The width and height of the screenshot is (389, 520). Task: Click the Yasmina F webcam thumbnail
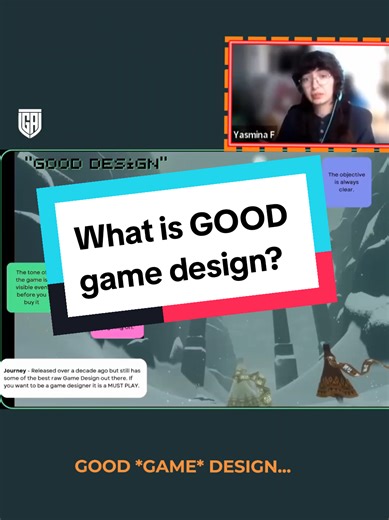click(x=309, y=94)
